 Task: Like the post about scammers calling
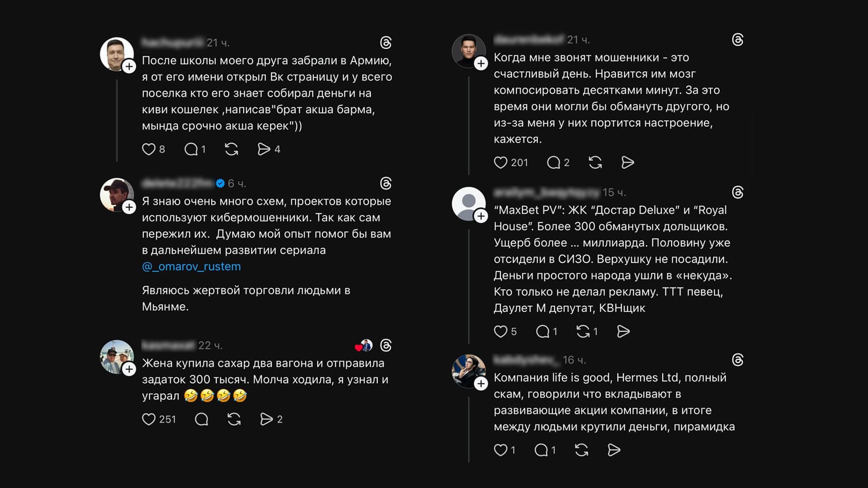pos(500,163)
